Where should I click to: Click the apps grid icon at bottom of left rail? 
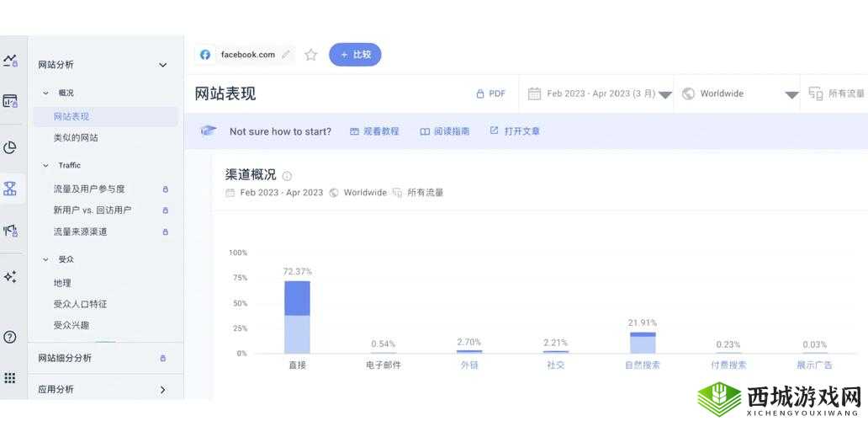pyautogui.click(x=10, y=378)
